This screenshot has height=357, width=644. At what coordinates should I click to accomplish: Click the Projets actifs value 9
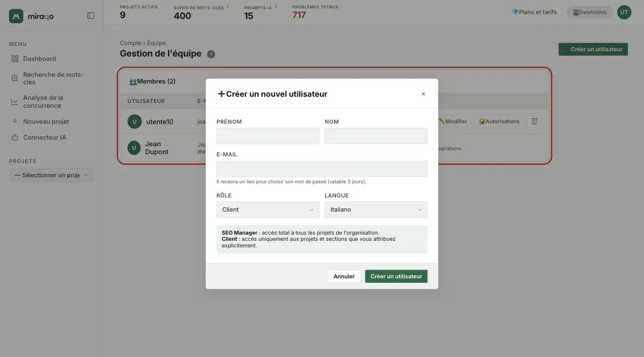(x=123, y=15)
